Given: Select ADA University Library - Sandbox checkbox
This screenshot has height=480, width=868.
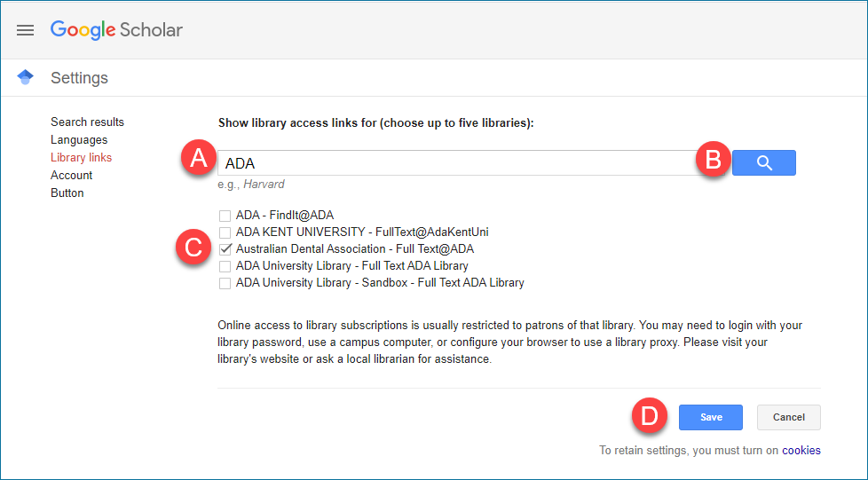Looking at the screenshot, I should point(225,283).
